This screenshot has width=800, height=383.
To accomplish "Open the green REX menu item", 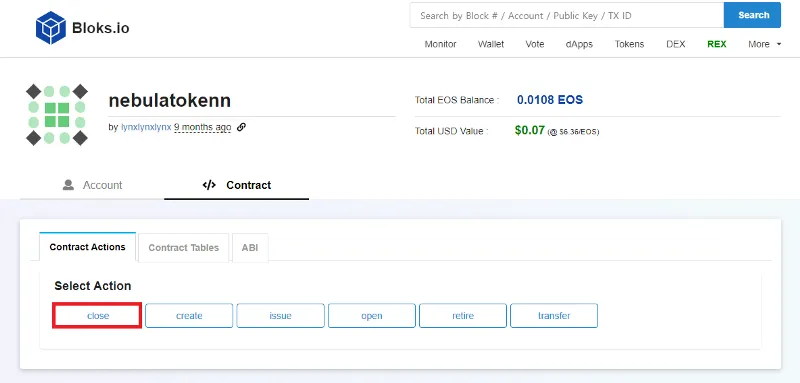I will 716,44.
